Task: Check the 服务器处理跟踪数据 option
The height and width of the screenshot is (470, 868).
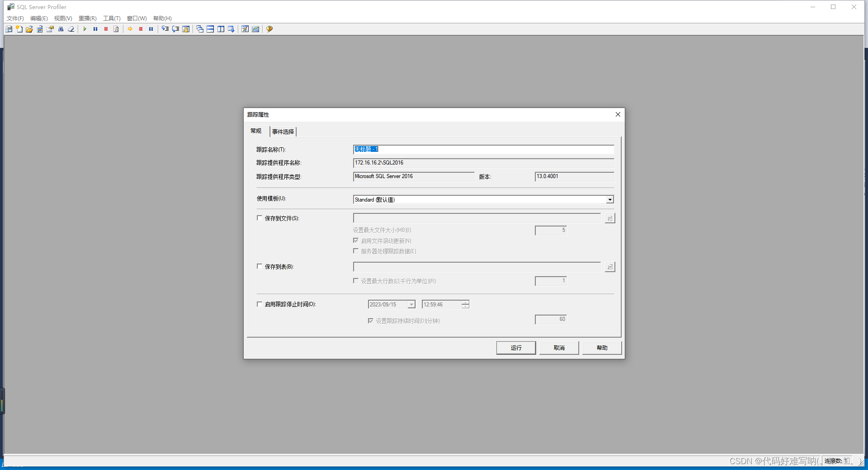Action: click(x=356, y=251)
